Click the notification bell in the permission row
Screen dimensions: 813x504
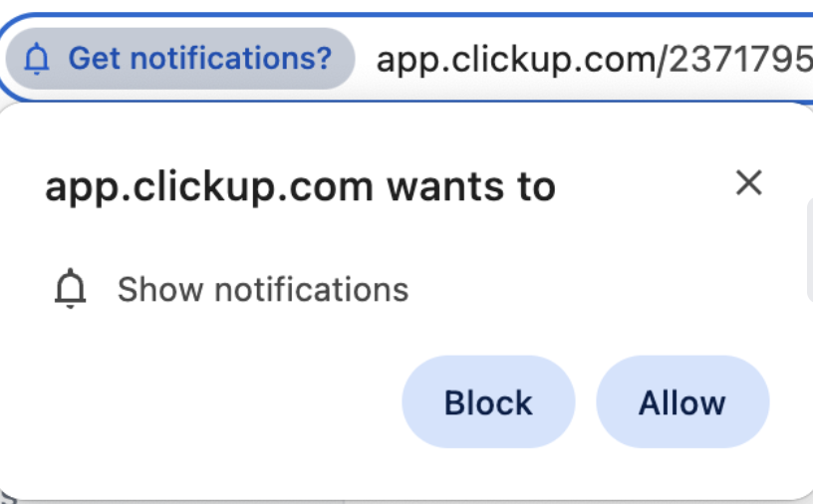coord(71,290)
